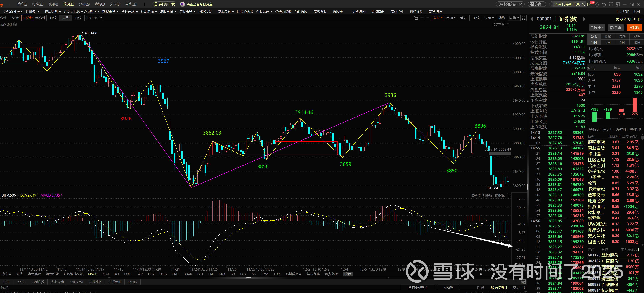The width and height of the screenshot is (644, 293).
Task: Open the 更多周期 dropdown
Action: pos(94,18)
